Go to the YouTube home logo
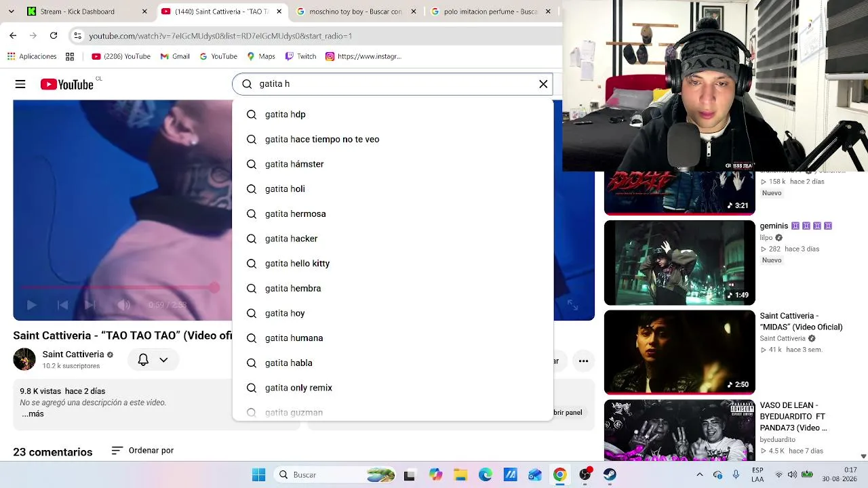Viewport: 868px width, 488px height. pos(66,84)
